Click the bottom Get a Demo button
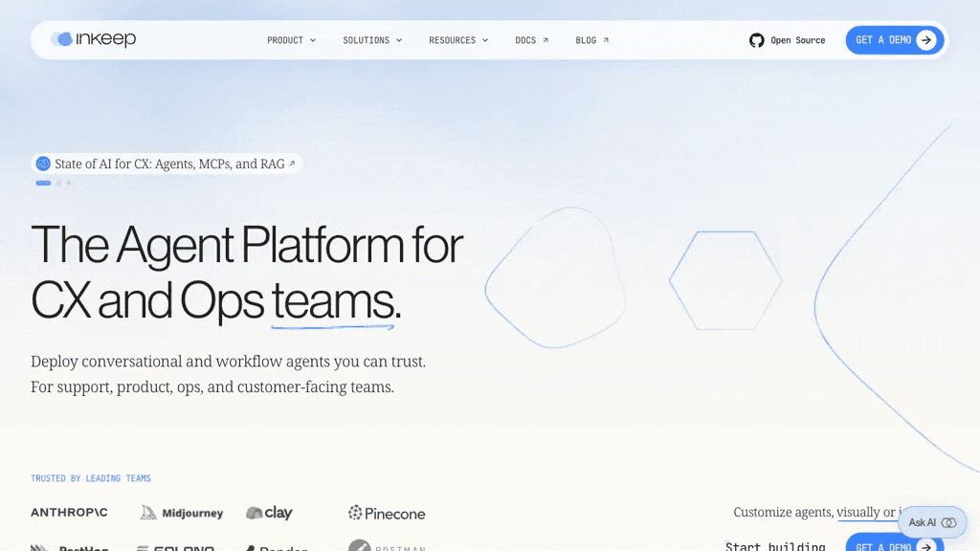 [x=895, y=543]
